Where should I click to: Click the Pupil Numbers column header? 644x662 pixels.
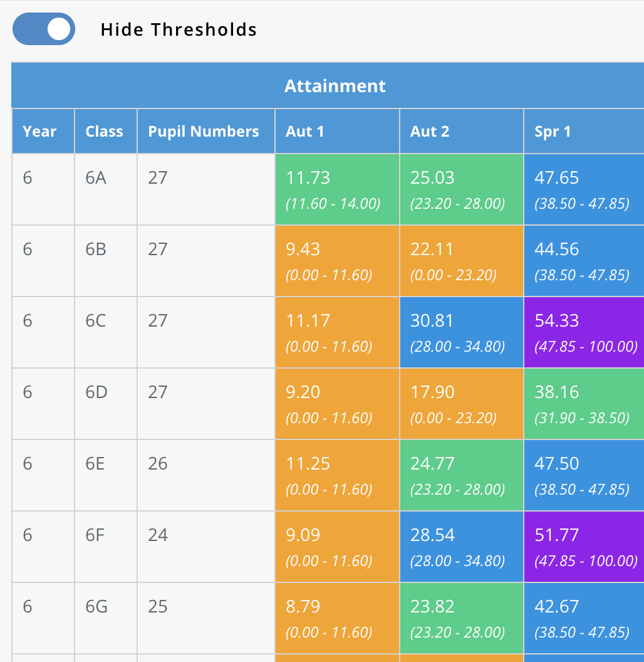pos(206,131)
